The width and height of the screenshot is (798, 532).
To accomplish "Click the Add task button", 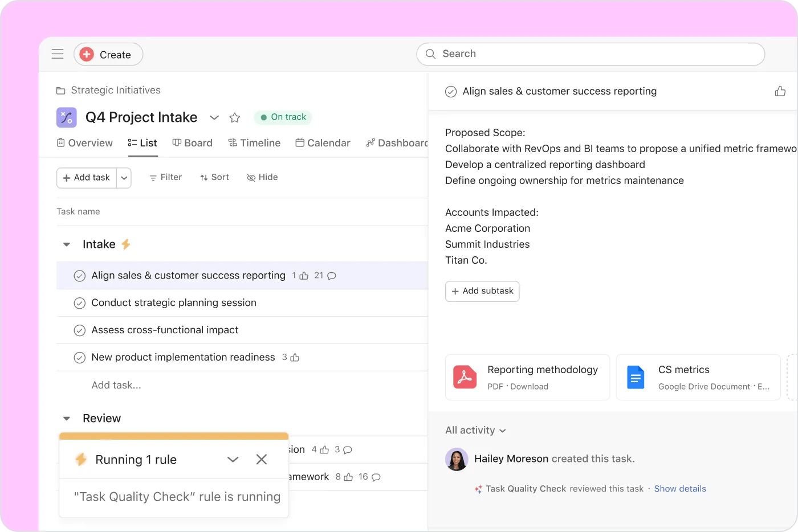I will coord(87,178).
